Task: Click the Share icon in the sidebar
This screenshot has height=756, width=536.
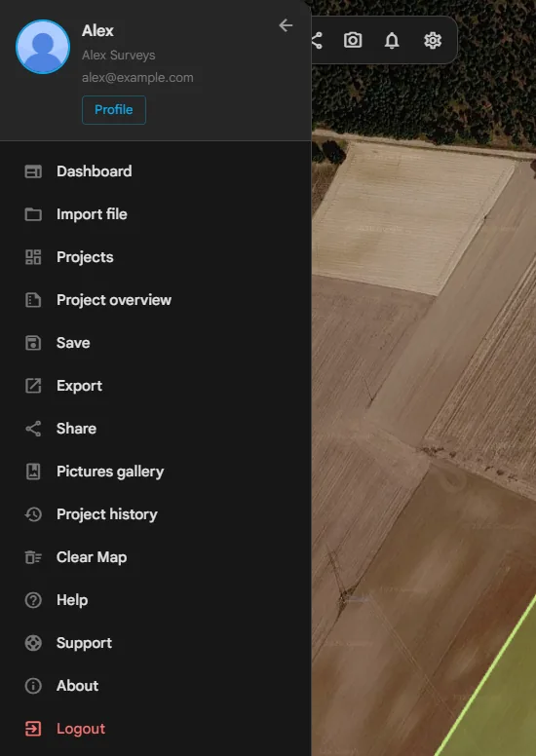Action: 33,429
